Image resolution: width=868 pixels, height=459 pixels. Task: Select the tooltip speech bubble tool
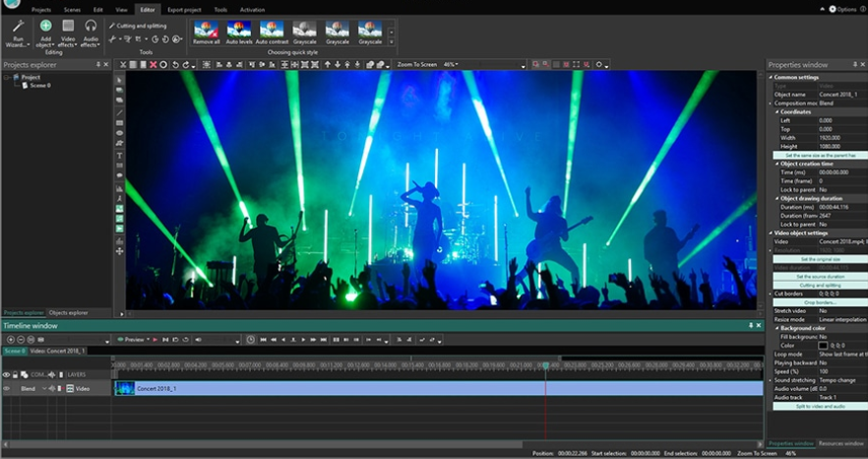[119, 175]
